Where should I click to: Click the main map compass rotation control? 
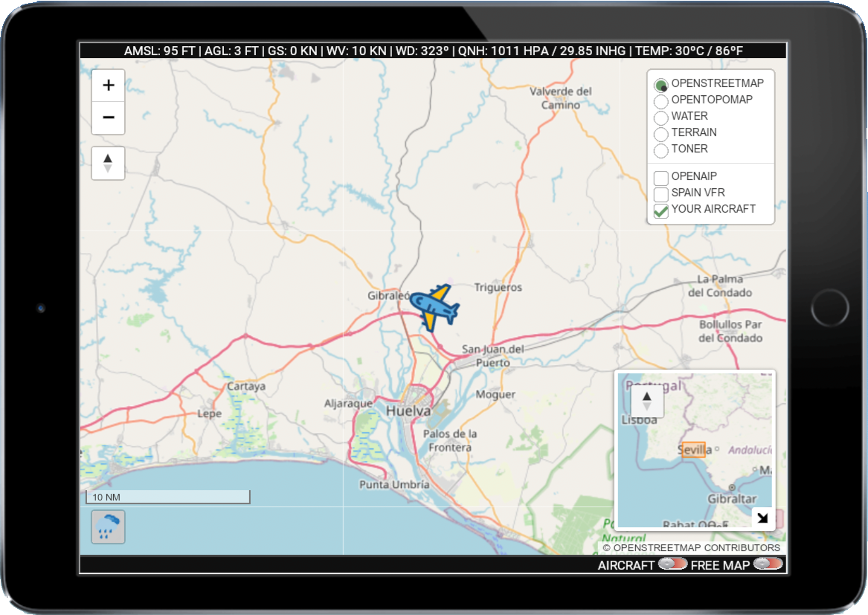click(108, 164)
